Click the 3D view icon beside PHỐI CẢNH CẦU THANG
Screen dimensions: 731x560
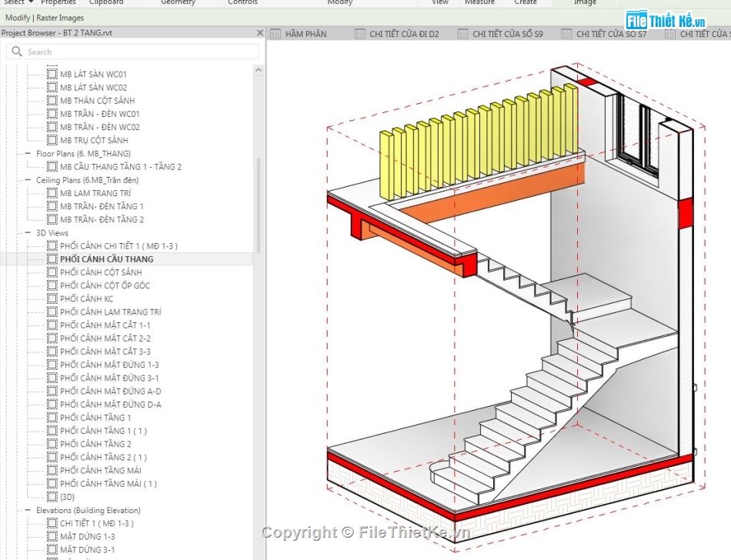52,258
